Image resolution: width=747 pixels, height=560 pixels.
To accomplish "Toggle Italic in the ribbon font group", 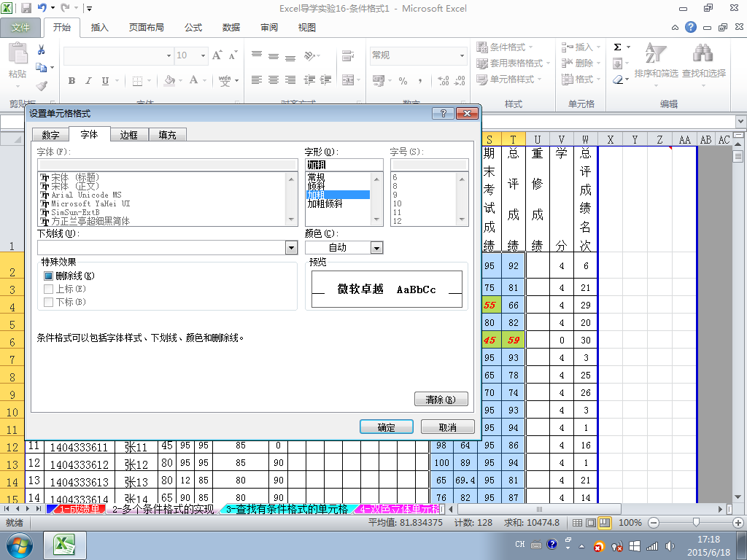I will pyautogui.click(x=88, y=81).
